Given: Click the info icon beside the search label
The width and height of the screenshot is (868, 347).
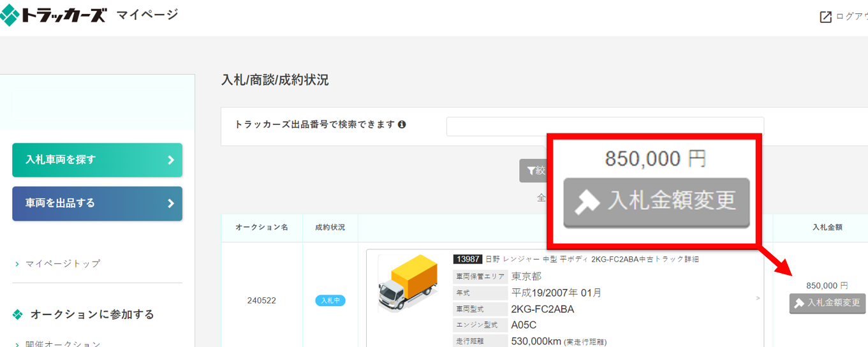Looking at the screenshot, I should coord(402,124).
